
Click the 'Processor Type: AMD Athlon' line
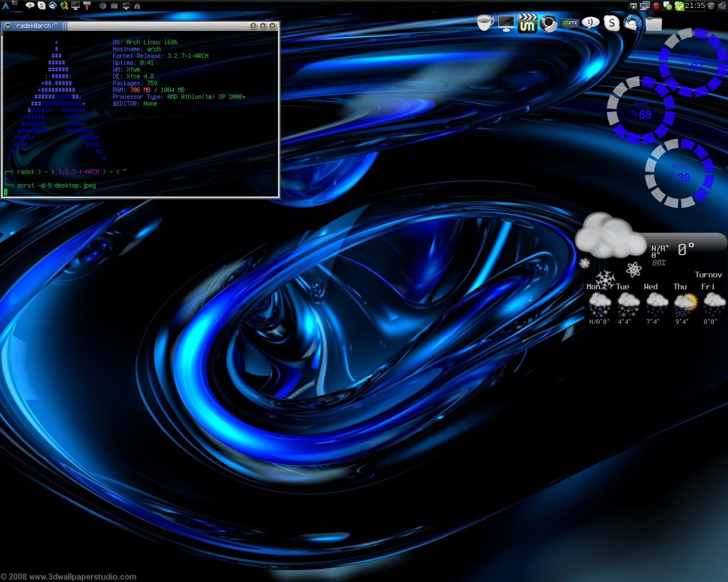(179, 97)
